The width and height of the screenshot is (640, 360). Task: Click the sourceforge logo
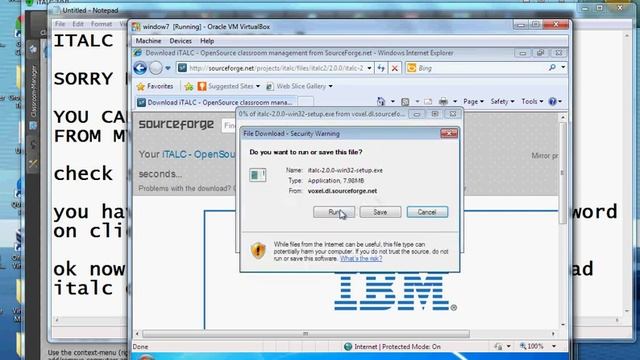click(x=176, y=124)
